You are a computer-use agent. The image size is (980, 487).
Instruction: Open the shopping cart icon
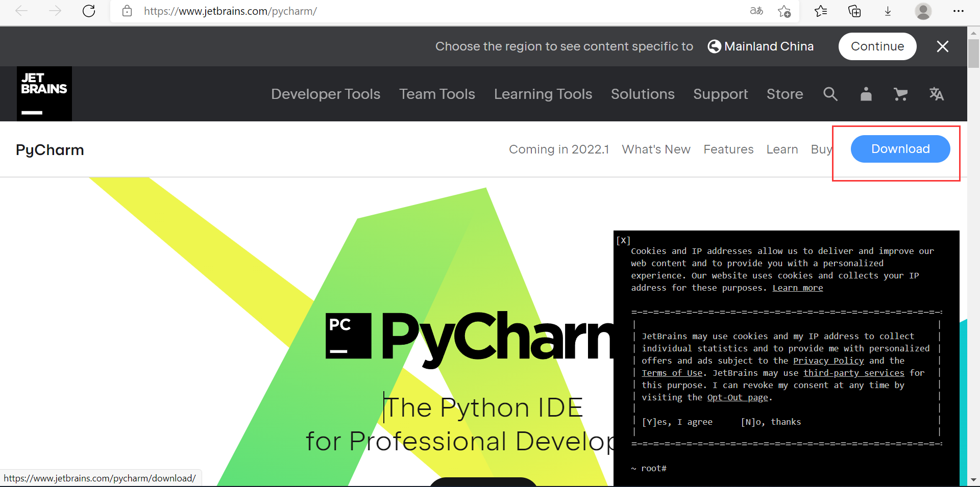coord(901,94)
